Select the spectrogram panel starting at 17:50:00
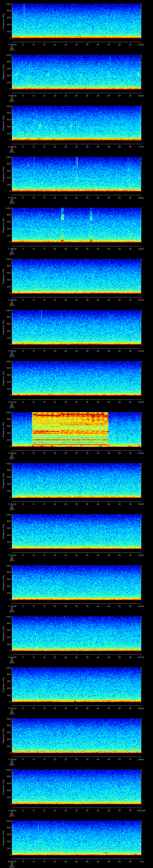Image resolution: width=153 pixels, height=868 pixels. 76,327
